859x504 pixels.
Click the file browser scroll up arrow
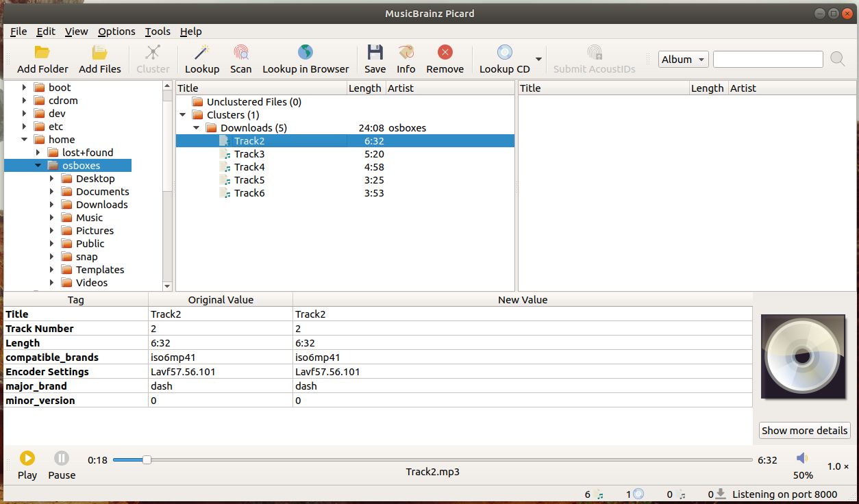[167, 86]
